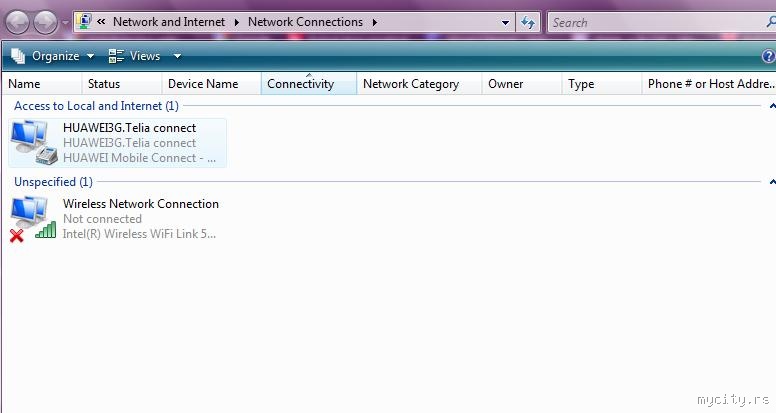Viewport: 776px width, 413px height.
Task: Click the HUAWEI Mobile Connect device text
Action: (x=140, y=158)
